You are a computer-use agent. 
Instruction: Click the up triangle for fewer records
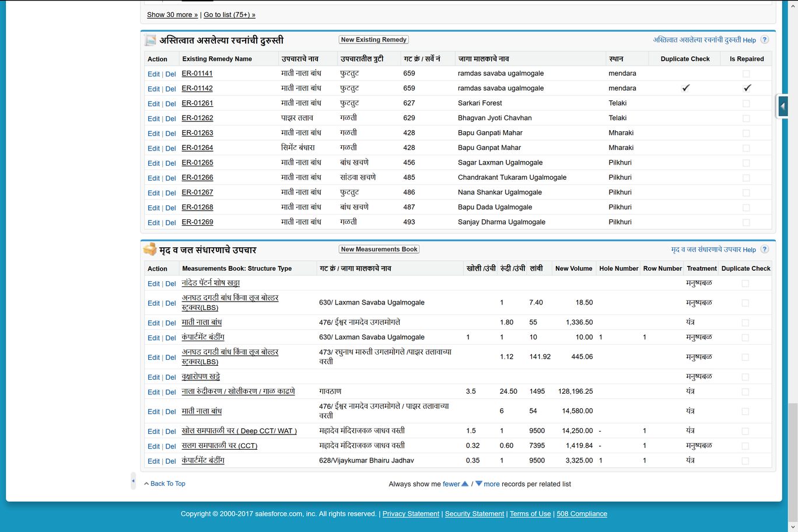click(465, 484)
